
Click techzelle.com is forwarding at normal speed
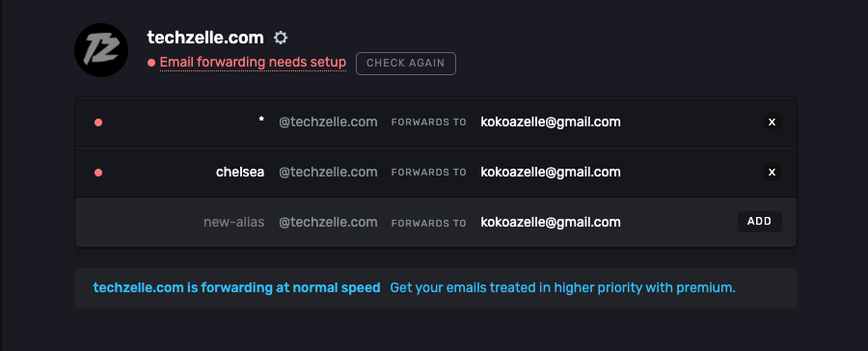point(236,288)
